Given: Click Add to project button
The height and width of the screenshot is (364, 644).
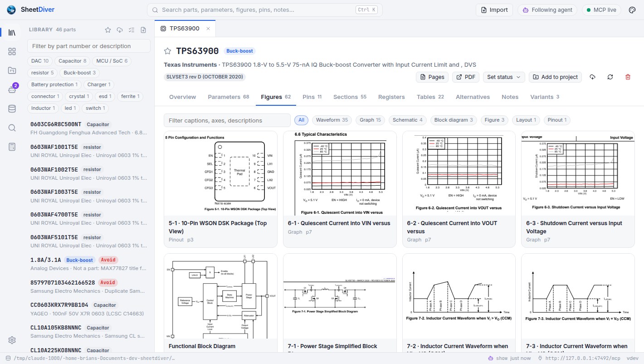Looking at the screenshot, I should (x=555, y=77).
